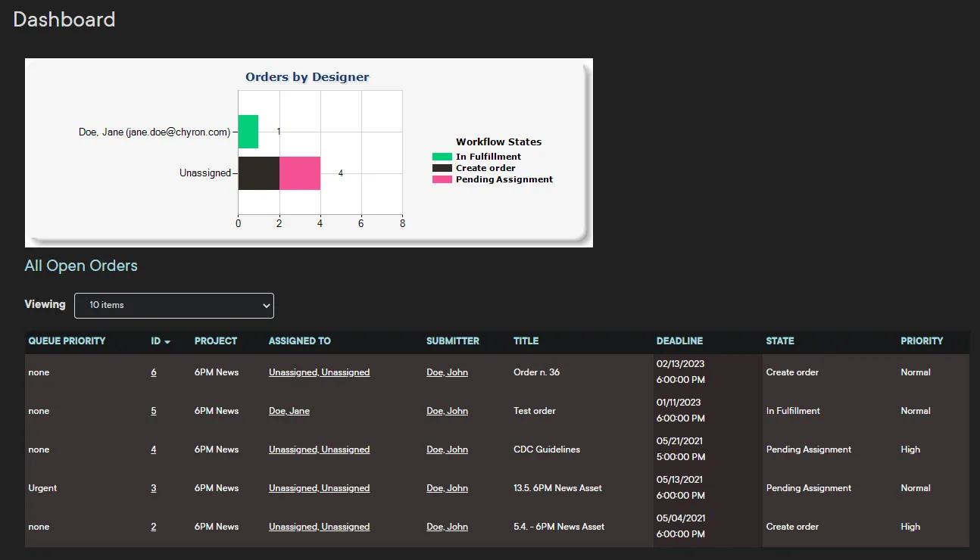Click Doe, John submitter for Test order
The height and width of the screenshot is (560, 980).
(x=447, y=411)
